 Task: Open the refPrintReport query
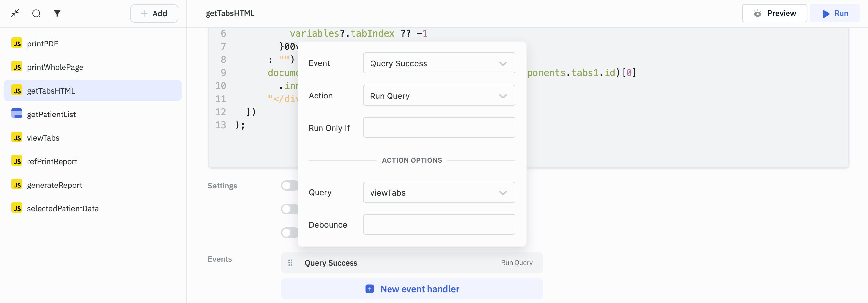click(52, 161)
